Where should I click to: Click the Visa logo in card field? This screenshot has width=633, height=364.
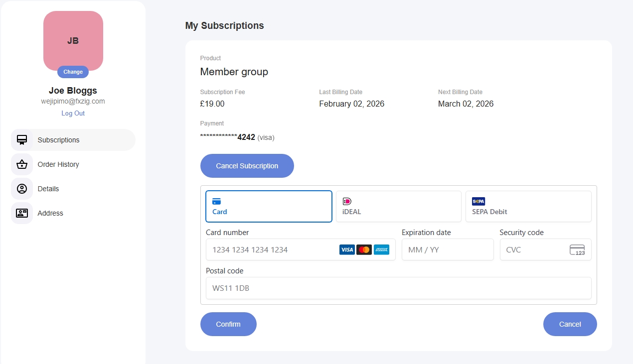pos(346,250)
